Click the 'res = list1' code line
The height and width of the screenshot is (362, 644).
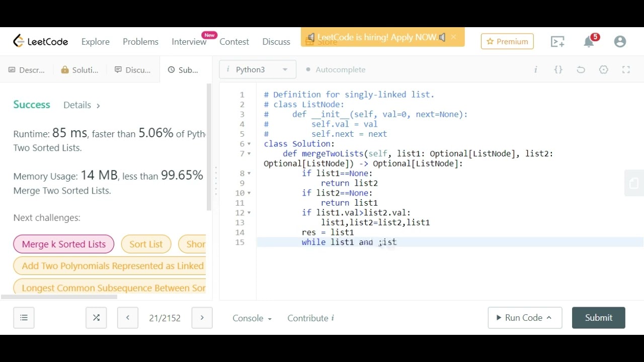[328, 232]
